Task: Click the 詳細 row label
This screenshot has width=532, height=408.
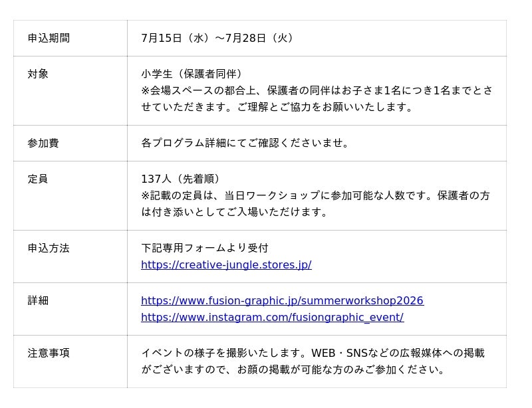Action: tap(38, 301)
